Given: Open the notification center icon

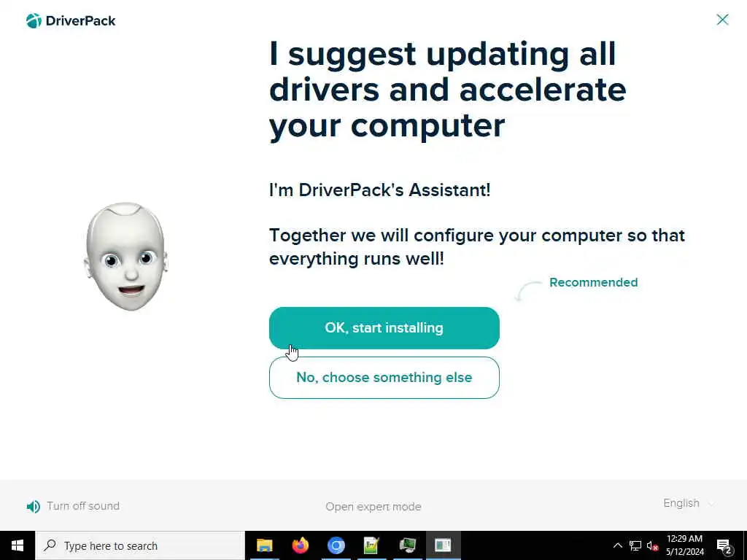Looking at the screenshot, I should pos(724,546).
